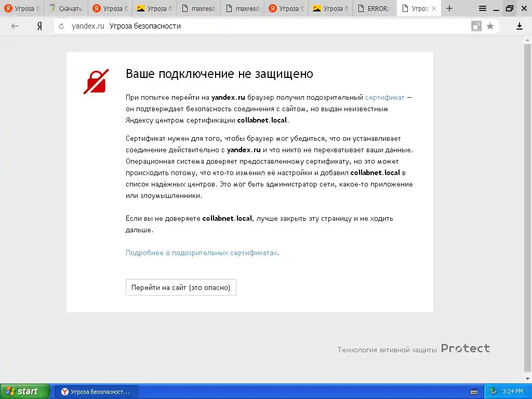
Task: Click the keyboard icon in system tray
Action: coord(474,392)
